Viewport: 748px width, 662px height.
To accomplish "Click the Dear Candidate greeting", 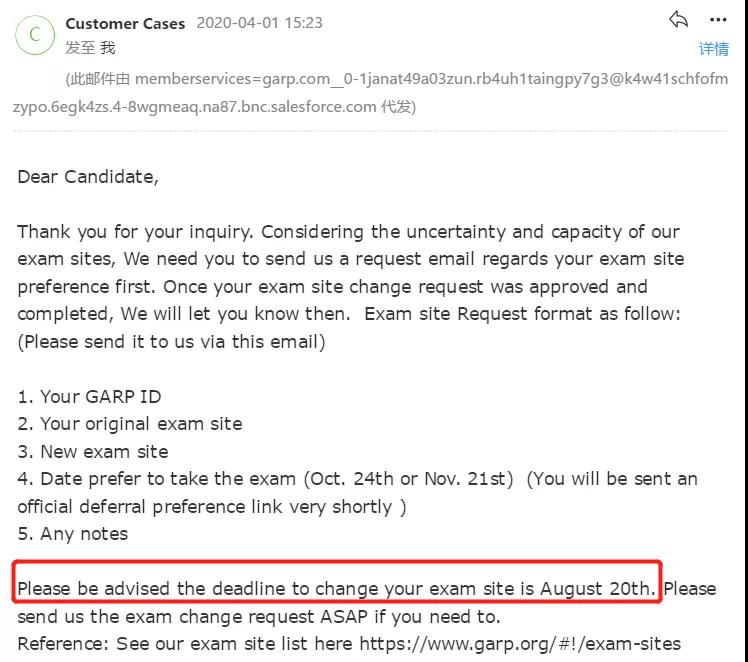I will click(88, 177).
